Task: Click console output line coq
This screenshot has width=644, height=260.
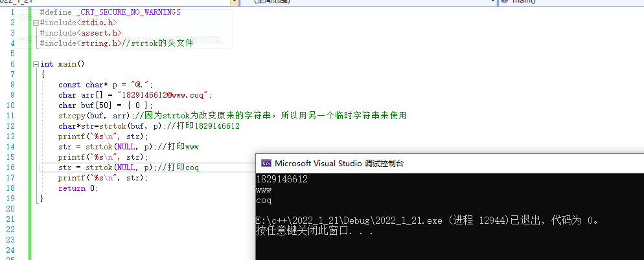Action: (x=263, y=201)
